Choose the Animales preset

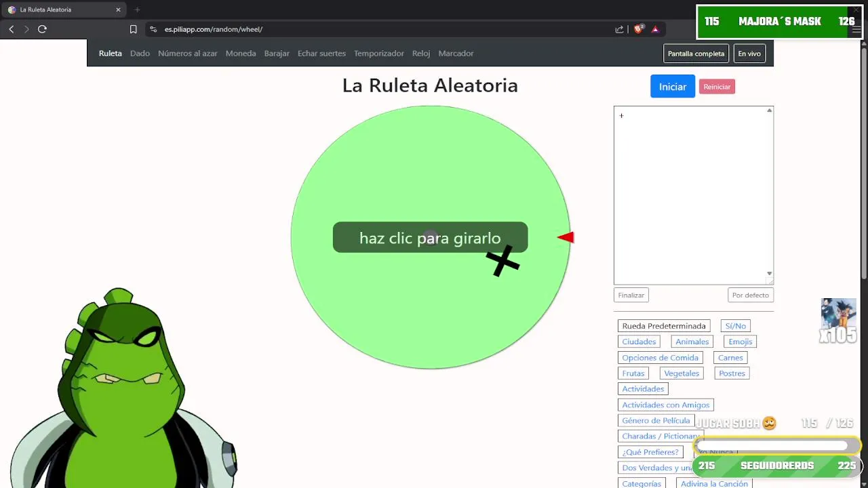coord(692,342)
